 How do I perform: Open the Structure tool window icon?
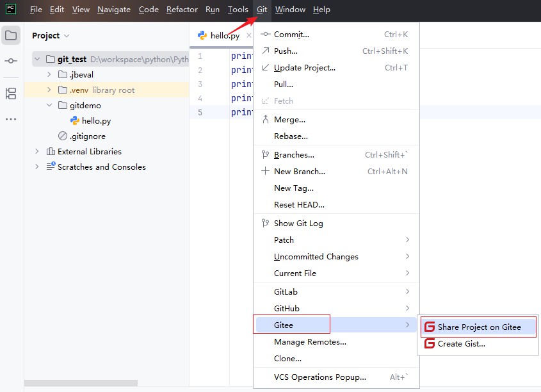(x=11, y=93)
